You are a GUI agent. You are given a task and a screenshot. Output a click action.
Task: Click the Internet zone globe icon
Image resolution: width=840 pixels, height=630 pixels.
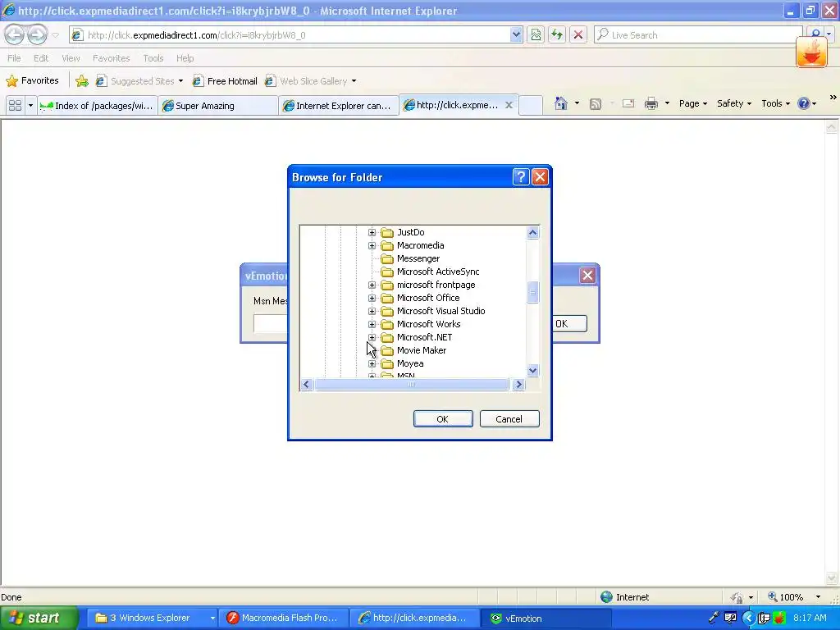pyautogui.click(x=606, y=597)
